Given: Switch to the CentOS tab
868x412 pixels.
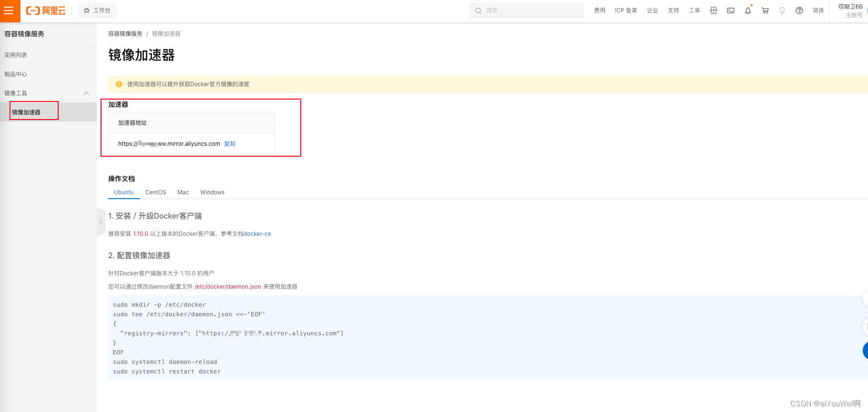Looking at the screenshot, I should tap(156, 192).
